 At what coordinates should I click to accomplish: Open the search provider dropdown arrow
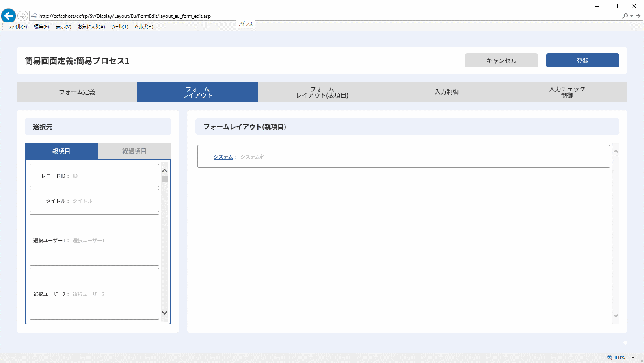click(631, 16)
